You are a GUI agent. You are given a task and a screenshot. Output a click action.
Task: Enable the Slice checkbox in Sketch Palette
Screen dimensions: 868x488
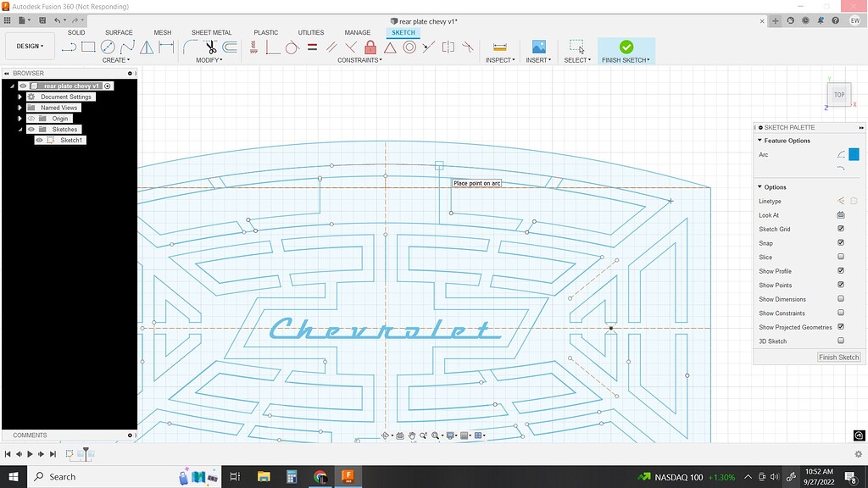840,257
